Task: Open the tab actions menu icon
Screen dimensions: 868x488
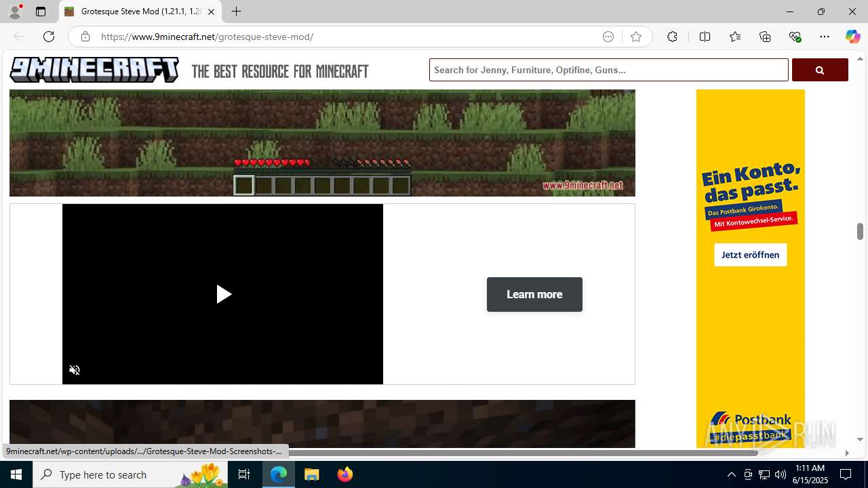Action: point(41,12)
